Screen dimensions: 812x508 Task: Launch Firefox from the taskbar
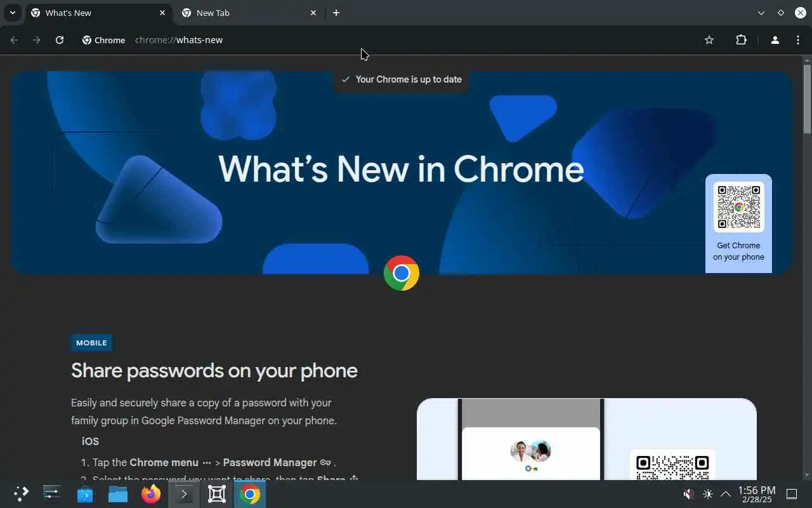pos(151,494)
